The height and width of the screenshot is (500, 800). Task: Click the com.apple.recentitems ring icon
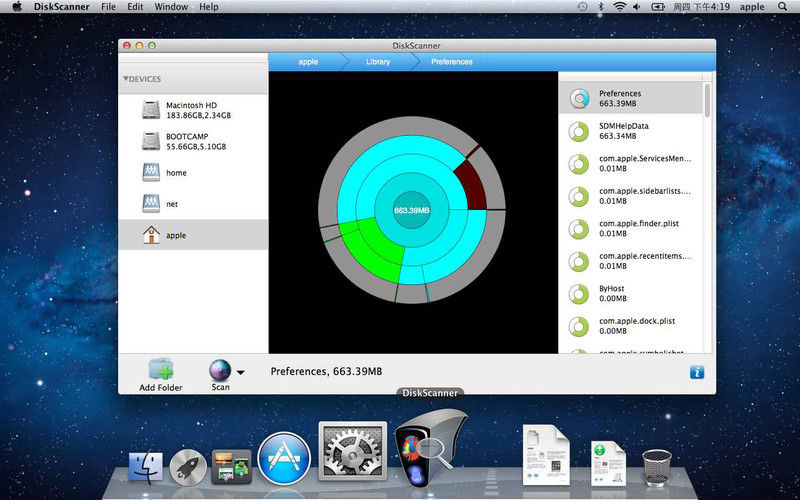[x=579, y=261]
